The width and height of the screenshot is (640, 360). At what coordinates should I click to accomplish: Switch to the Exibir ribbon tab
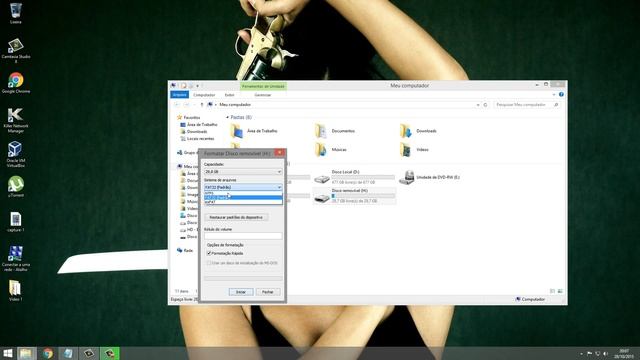[229, 95]
